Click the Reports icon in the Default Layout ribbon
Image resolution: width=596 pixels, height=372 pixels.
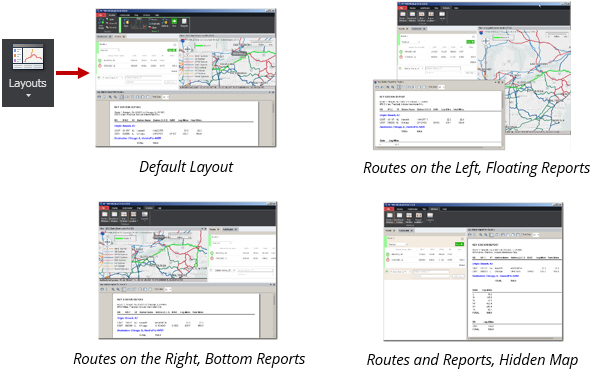184,22
